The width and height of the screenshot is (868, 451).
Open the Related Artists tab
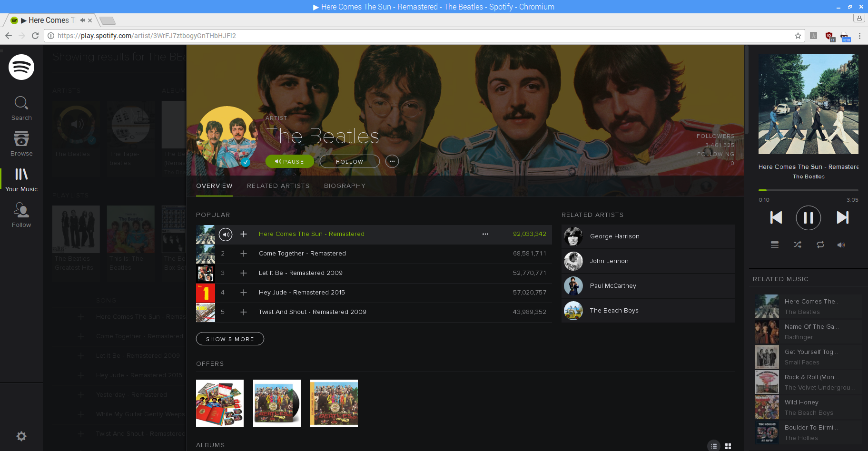pos(278,186)
